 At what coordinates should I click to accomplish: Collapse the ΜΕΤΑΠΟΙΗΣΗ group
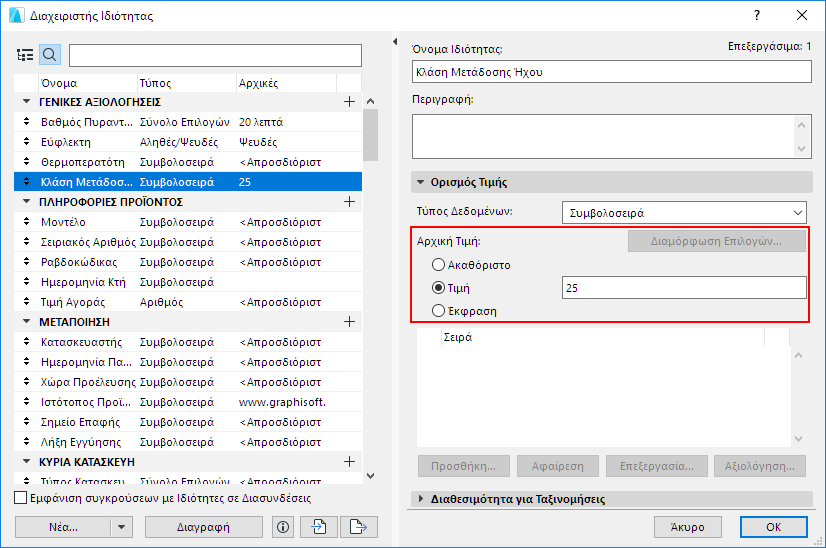click(26, 321)
